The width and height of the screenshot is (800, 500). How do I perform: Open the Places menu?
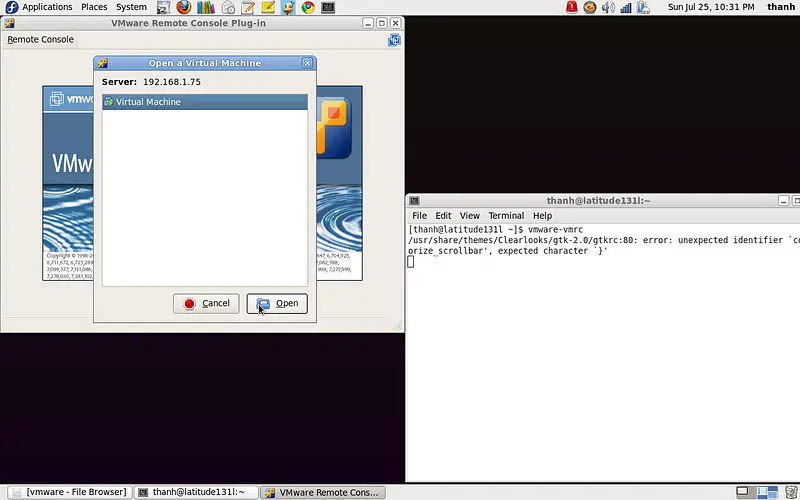click(94, 7)
